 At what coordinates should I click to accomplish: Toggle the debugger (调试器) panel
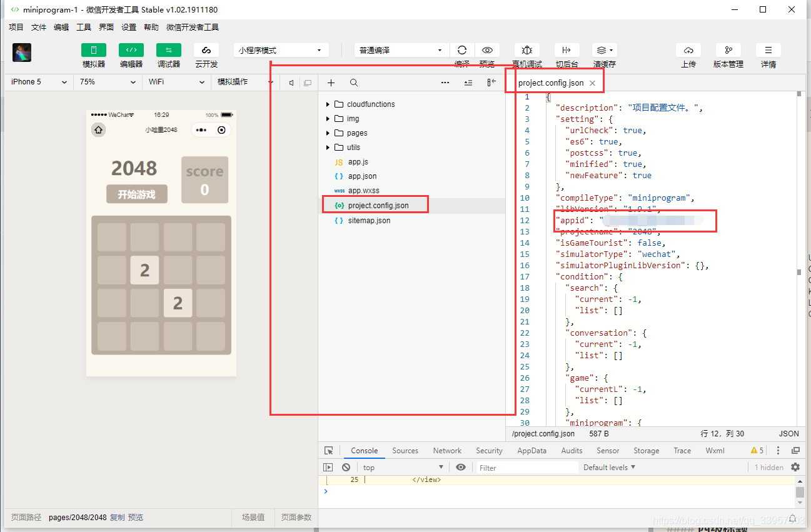point(169,51)
